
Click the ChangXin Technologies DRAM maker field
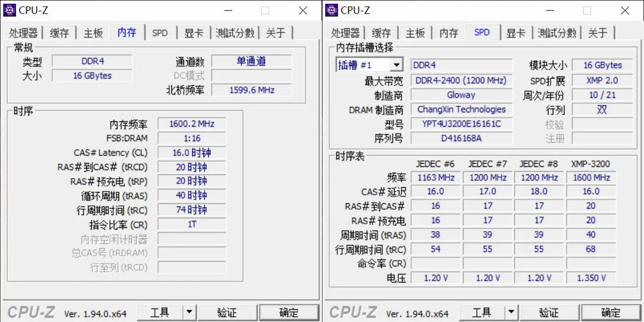[461, 109]
